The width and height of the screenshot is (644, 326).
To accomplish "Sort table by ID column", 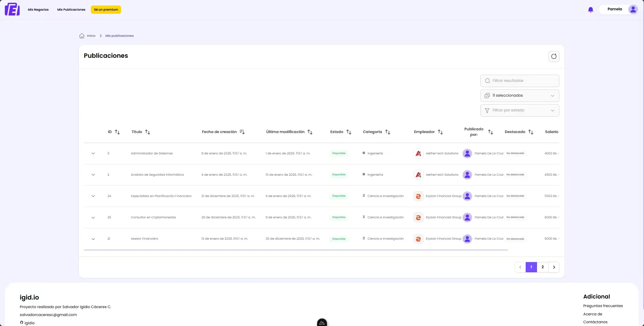I will click(117, 132).
